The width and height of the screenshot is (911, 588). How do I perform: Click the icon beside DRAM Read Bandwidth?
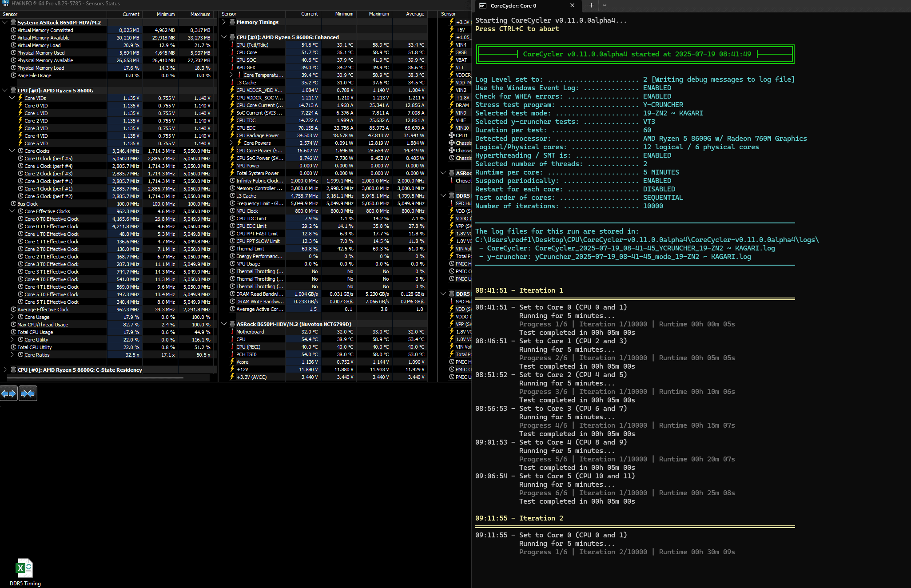pos(232,294)
